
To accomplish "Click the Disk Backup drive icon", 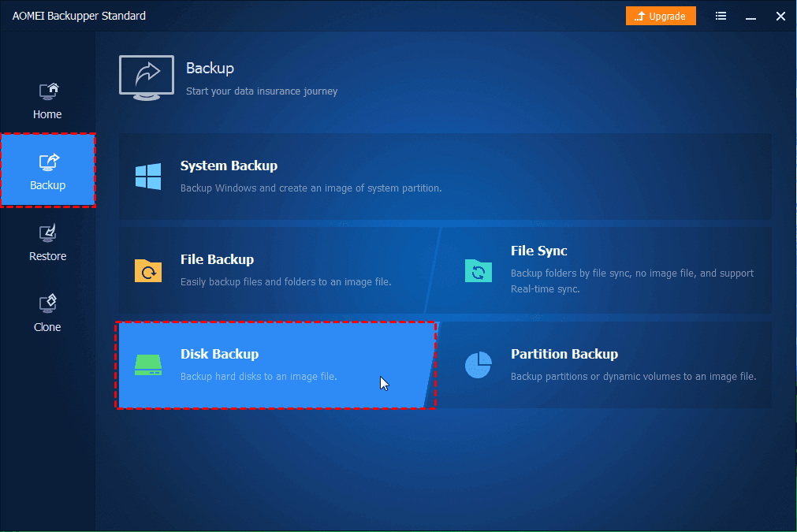I will [x=147, y=364].
